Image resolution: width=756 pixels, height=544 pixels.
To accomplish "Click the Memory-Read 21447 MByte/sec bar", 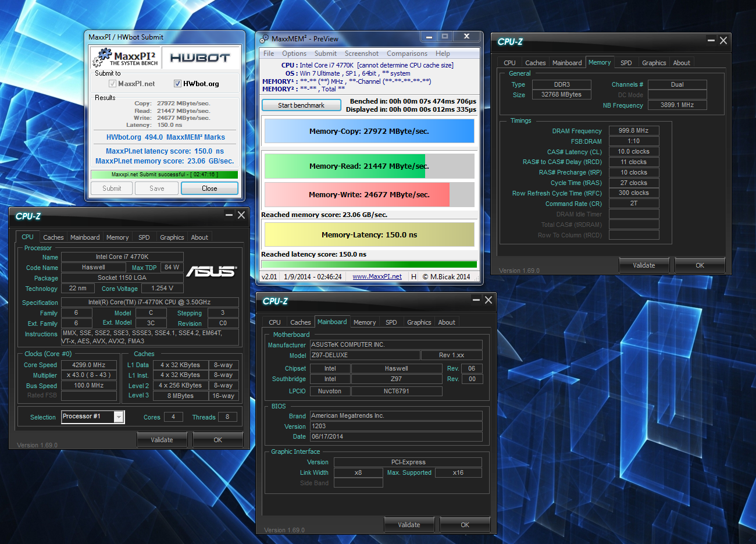I will tap(369, 166).
